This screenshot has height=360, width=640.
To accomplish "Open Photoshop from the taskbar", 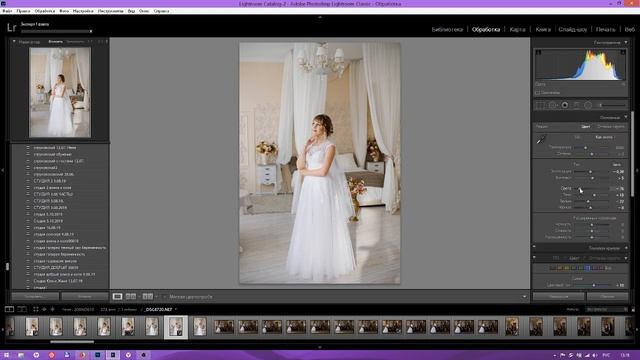I will click(98, 355).
